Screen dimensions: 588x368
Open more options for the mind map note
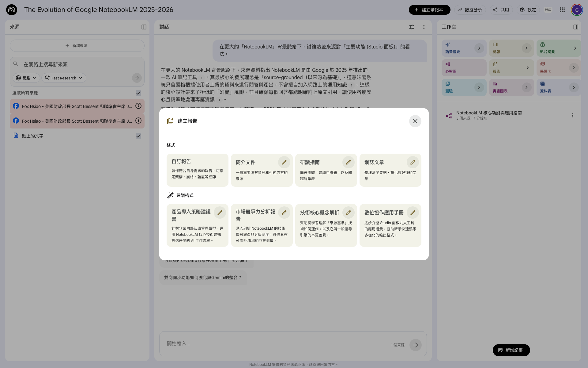[x=572, y=115]
